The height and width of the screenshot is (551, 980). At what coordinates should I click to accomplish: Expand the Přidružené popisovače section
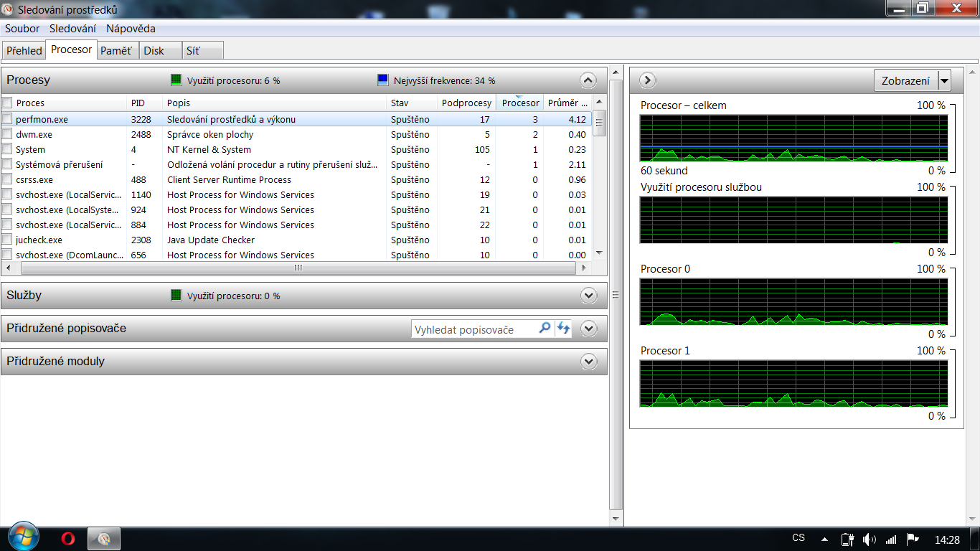tap(589, 329)
